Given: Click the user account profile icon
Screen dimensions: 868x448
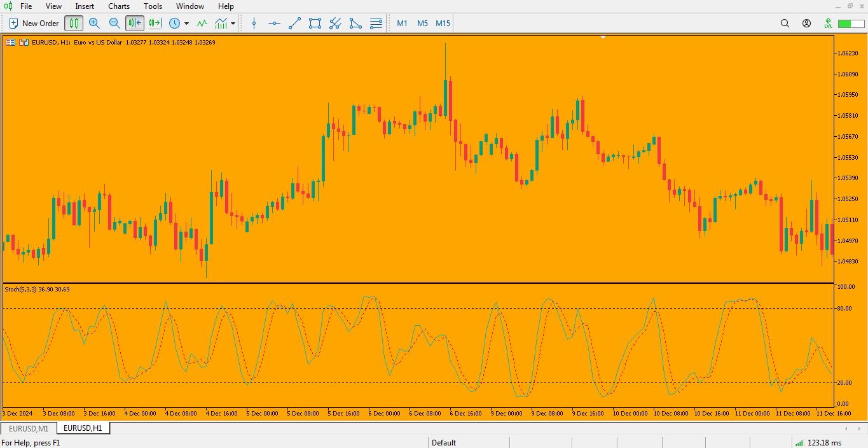Looking at the screenshot, I should click(806, 23).
